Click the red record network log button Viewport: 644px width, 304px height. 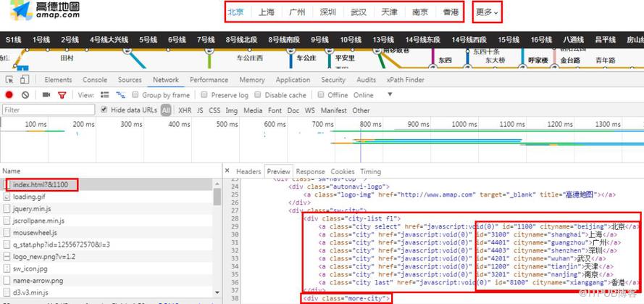(9, 95)
